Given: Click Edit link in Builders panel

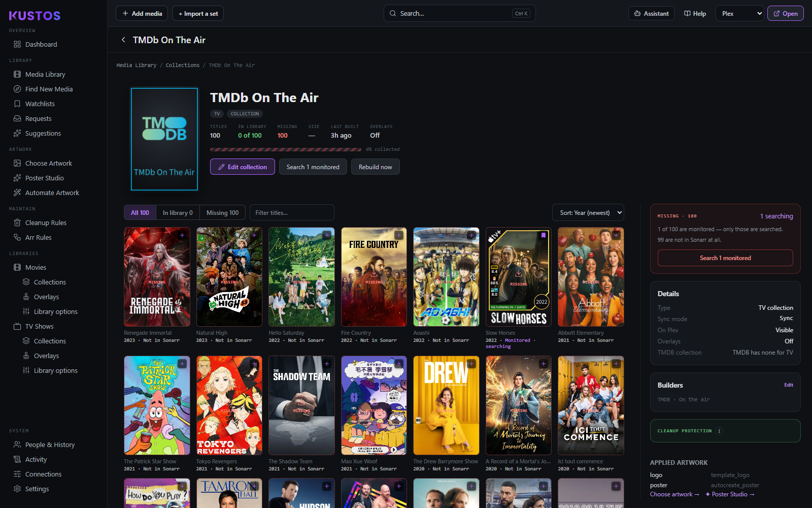Looking at the screenshot, I should click(789, 385).
